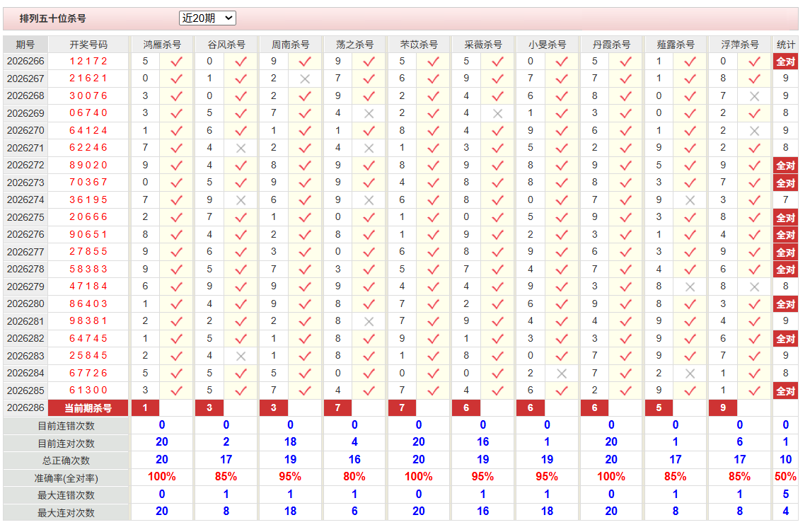Image resolution: width=810 pixels, height=532 pixels.
Task: Click the 50% accuracy value under 统计
Action: [785, 478]
